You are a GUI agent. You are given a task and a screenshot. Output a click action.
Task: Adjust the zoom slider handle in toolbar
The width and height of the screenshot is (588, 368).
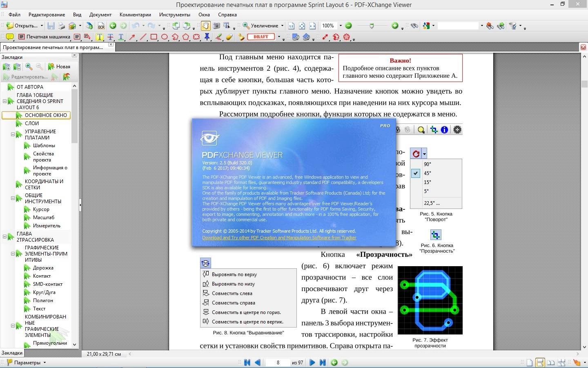(371, 26)
